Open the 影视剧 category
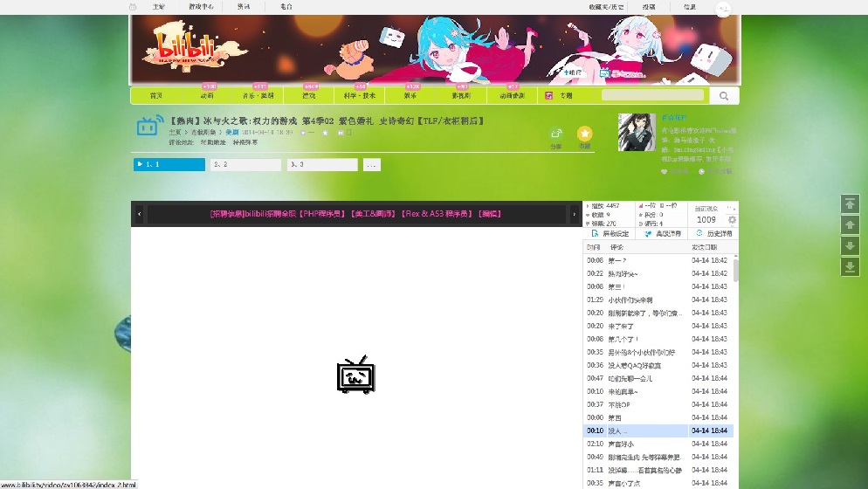The height and width of the screenshot is (489, 868). [x=461, y=96]
